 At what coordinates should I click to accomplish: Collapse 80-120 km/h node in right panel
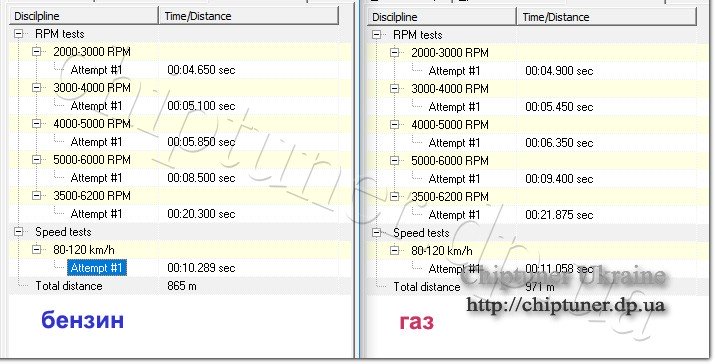[x=394, y=250]
